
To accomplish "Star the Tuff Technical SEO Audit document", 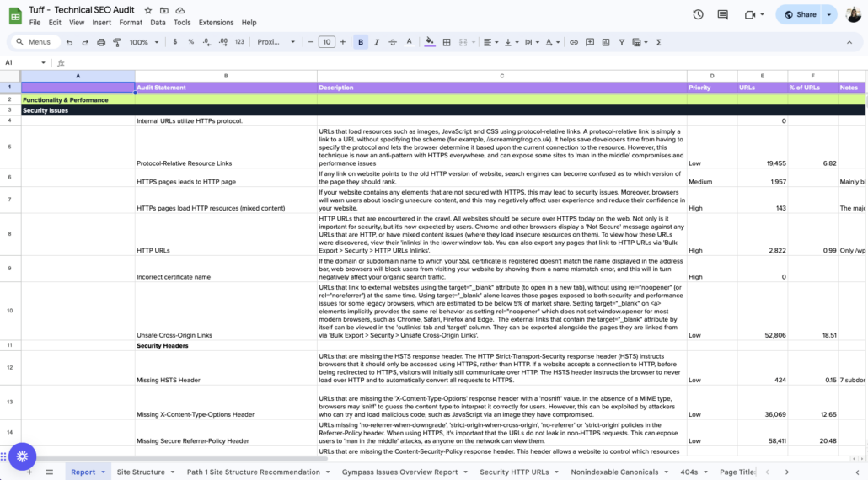I will 148,10.
